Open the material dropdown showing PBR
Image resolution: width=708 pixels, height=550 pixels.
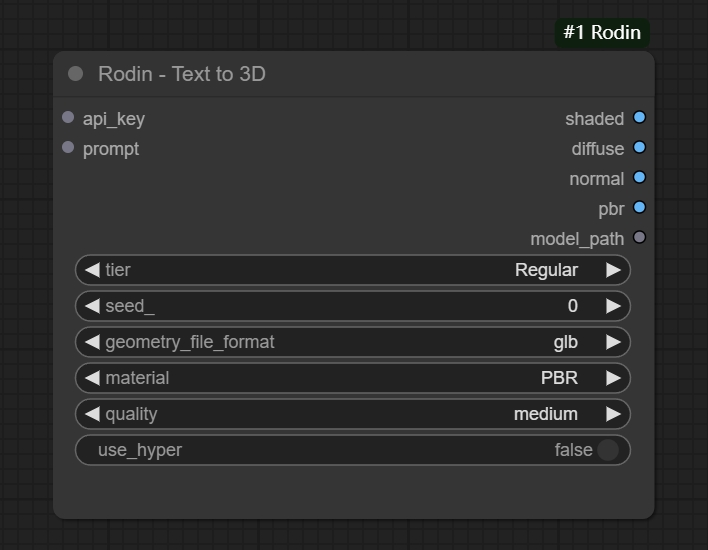pos(353,378)
